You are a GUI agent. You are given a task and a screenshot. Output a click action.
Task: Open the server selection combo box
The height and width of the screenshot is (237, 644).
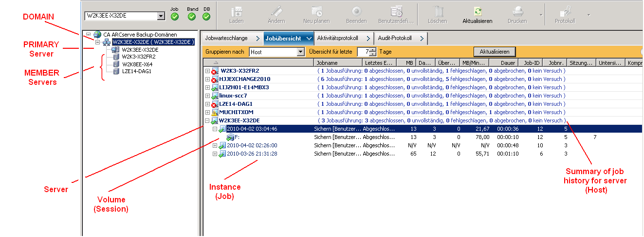tap(161, 16)
